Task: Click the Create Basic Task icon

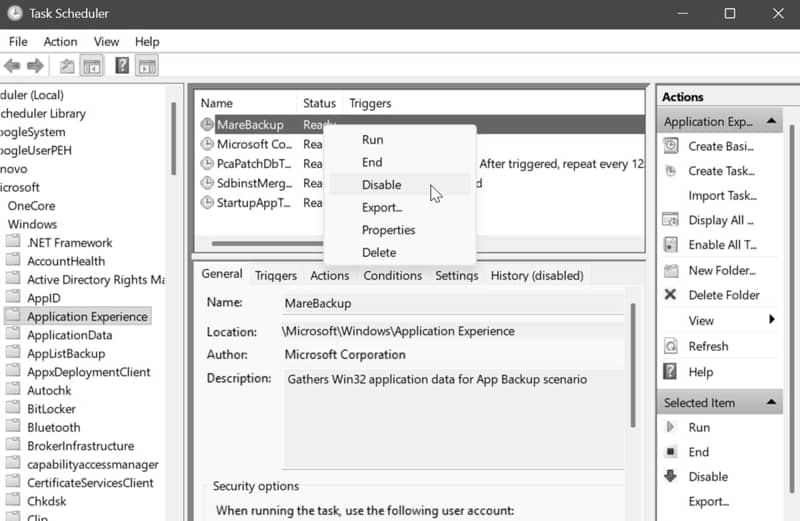Action: pyautogui.click(x=671, y=146)
